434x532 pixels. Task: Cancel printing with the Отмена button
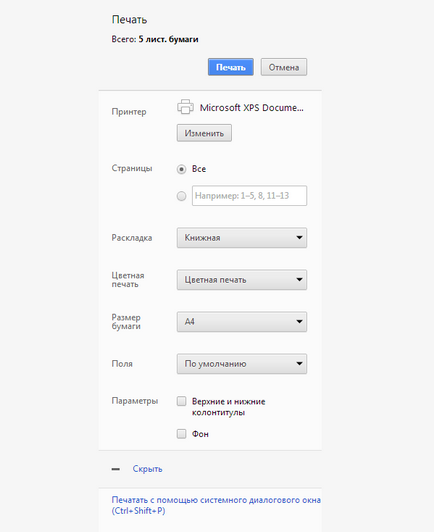[284, 67]
